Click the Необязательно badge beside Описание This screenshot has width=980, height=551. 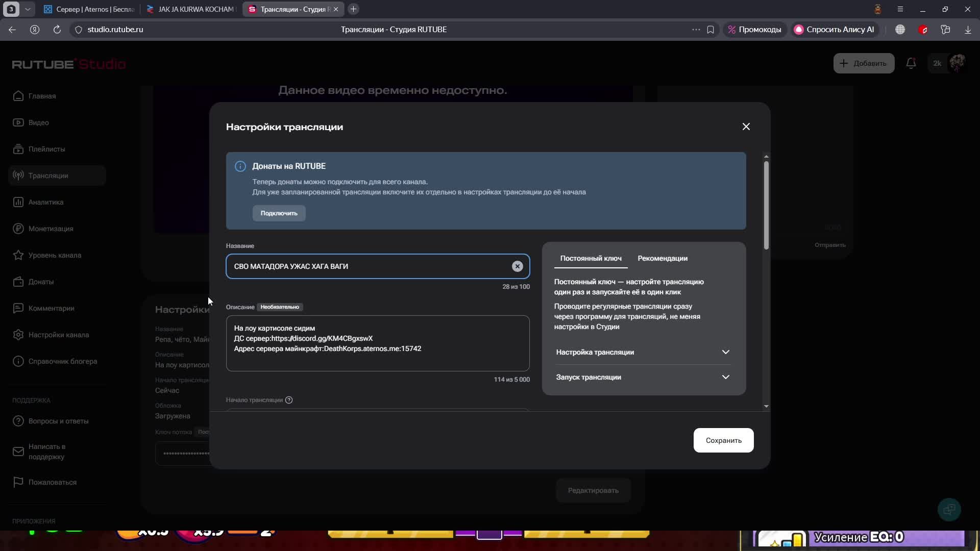(x=280, y=307)
